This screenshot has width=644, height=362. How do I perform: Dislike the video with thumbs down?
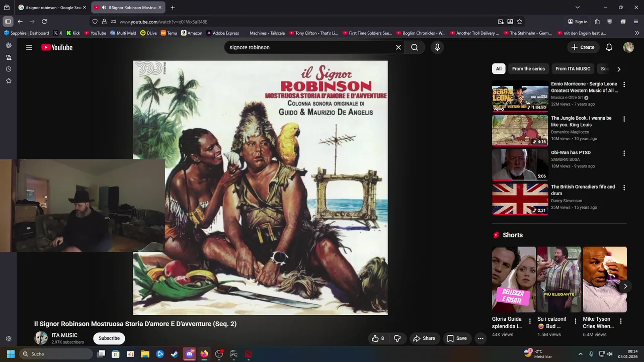click(397, 338)
